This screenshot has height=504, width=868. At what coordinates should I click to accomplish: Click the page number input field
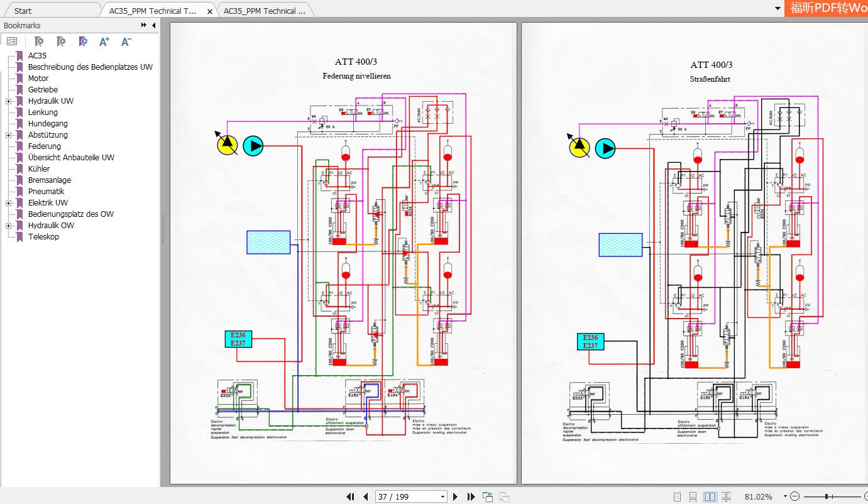click(x=405, y=496)
